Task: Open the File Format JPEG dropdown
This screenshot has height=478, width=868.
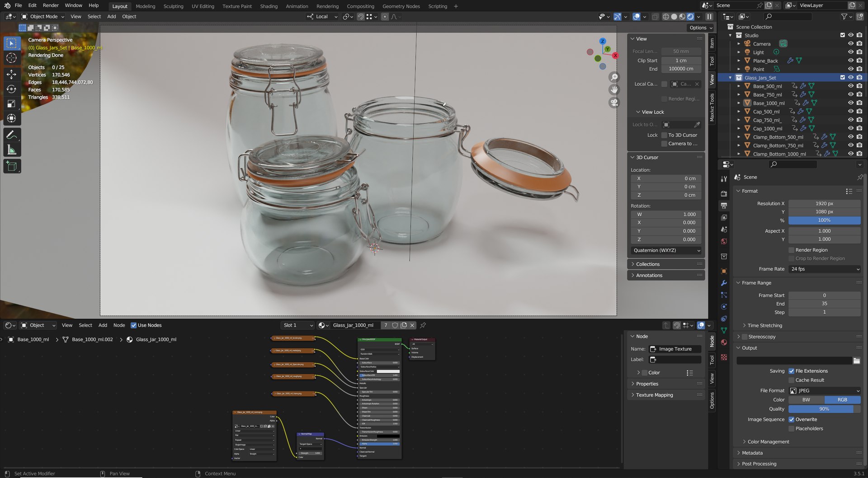Action: (825, 390)
